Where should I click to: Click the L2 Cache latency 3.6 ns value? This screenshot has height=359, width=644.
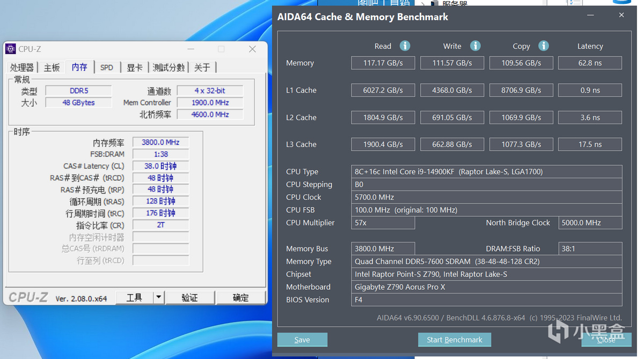[x=590, y=118]
